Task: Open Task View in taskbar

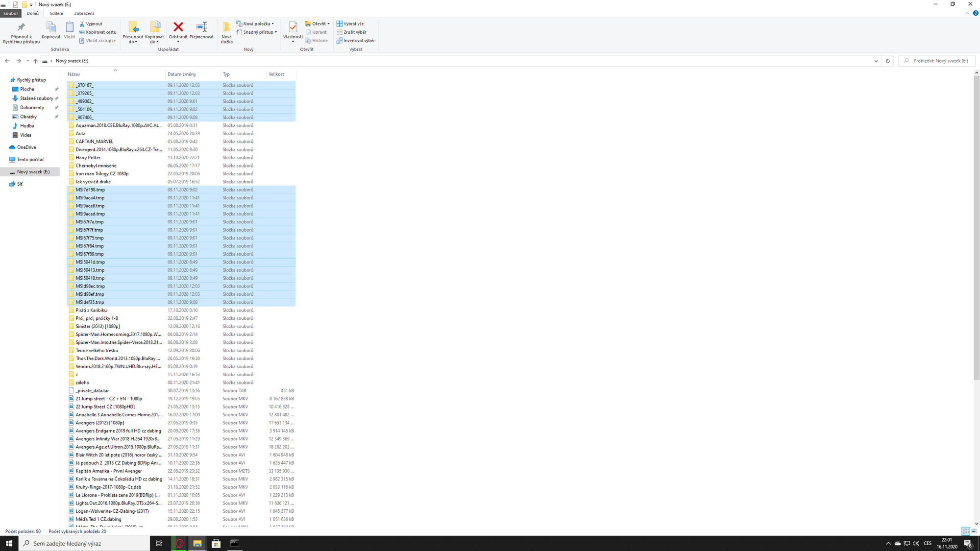Action: click(x=159, y=543)
